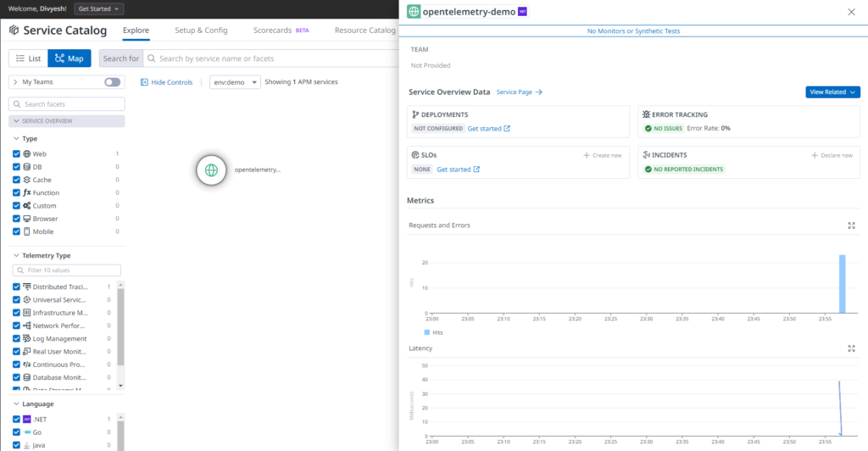Open the Scorecards beta tab
Image resolution: width=868 pixels, height=451 pixels.
[x=281, y=31]
